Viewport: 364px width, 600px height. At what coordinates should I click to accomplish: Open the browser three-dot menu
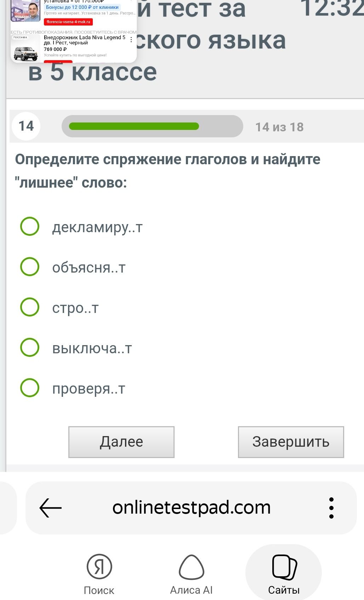coord(331,508)
